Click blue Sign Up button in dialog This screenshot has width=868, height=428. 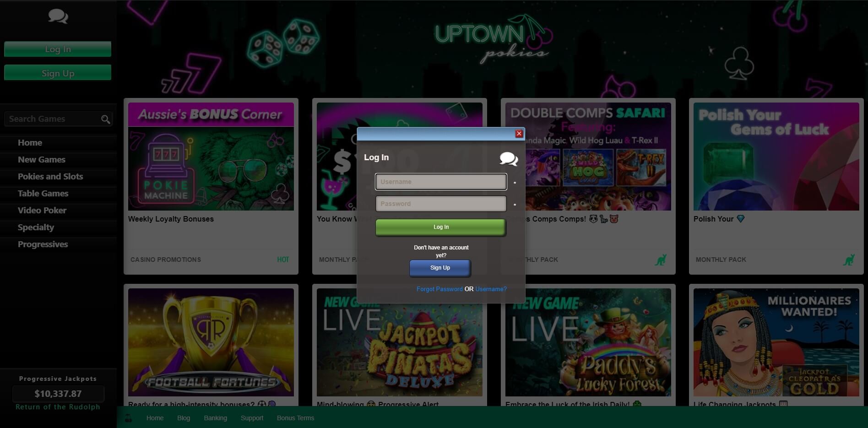pos(440,268)
